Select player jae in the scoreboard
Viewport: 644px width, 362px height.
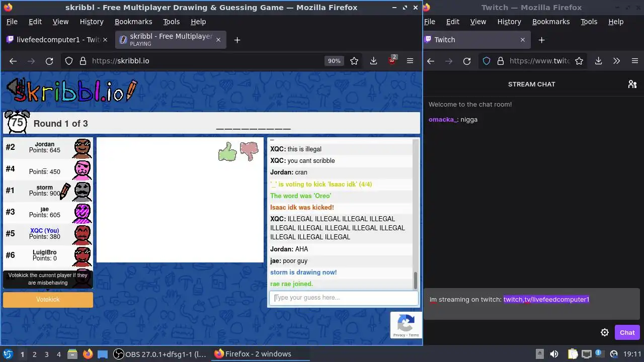(x=48, y=212)
